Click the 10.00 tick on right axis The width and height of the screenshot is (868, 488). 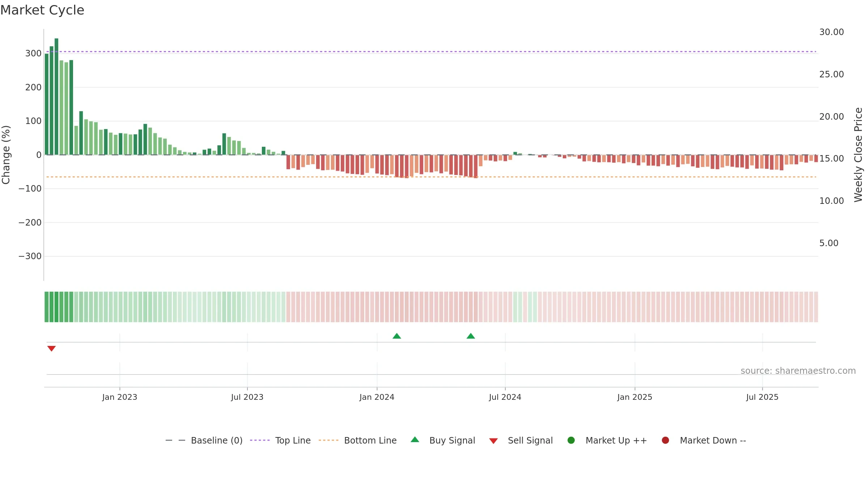tap(831, 201)
